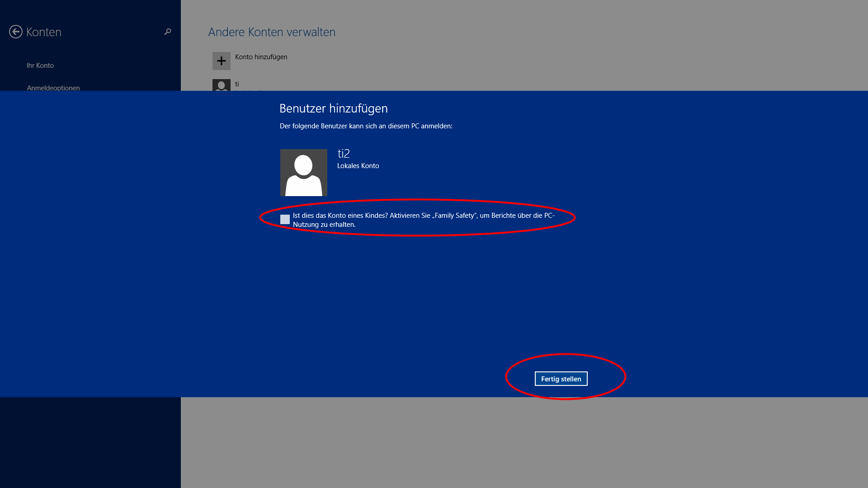
Task: Click the ti2 profile picture
Action: tap(303, 173)
